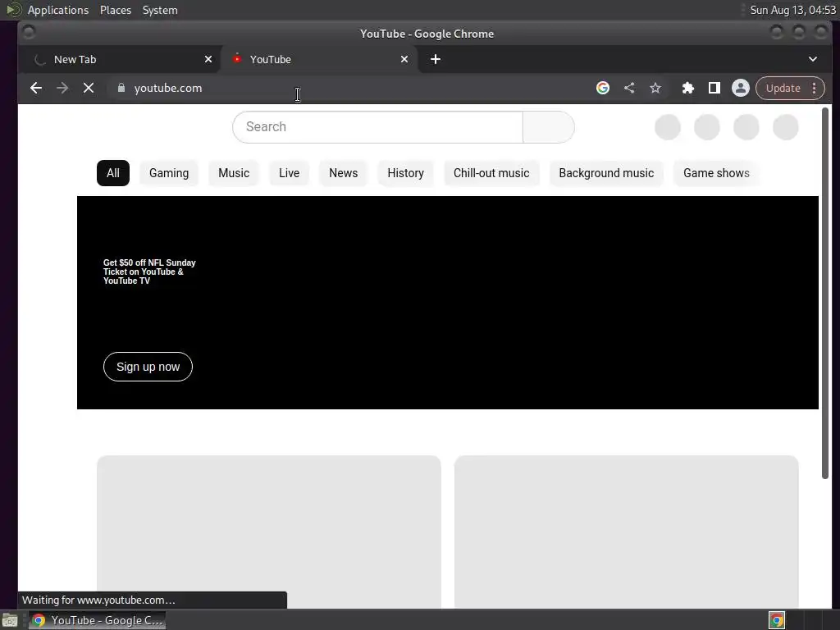This screenshot has width=840, height=630.
Task: Click the date and time clock
Action: coord(793,10)
